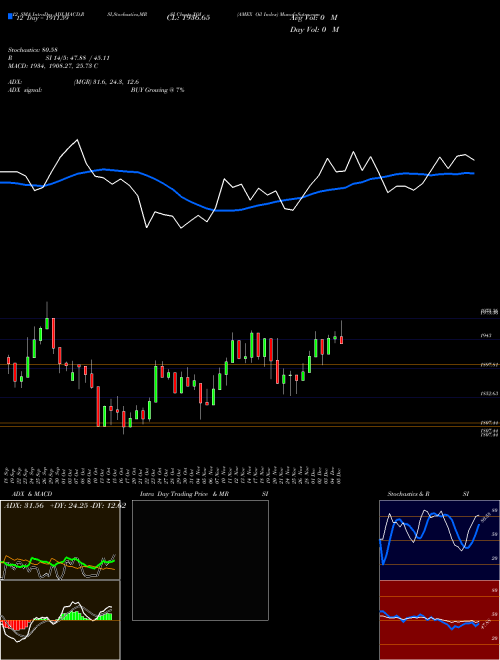
Task: Click the empty Intra Day Trading chart box
Action: 200,560
